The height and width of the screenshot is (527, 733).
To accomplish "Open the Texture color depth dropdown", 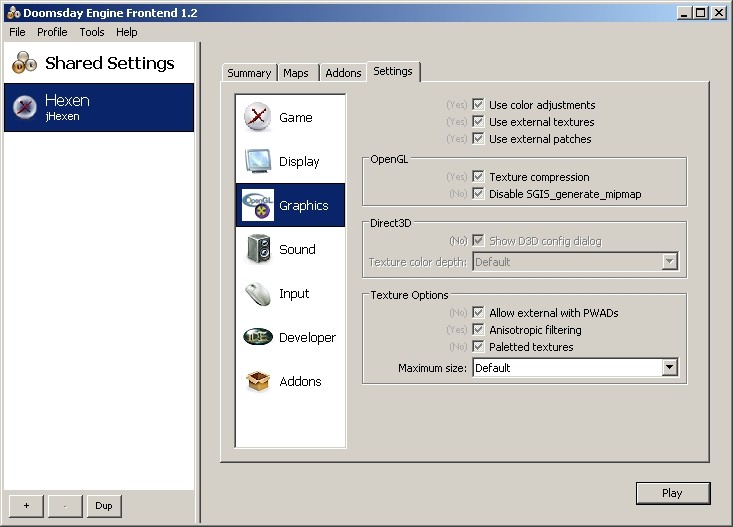I will coord(669,262).
